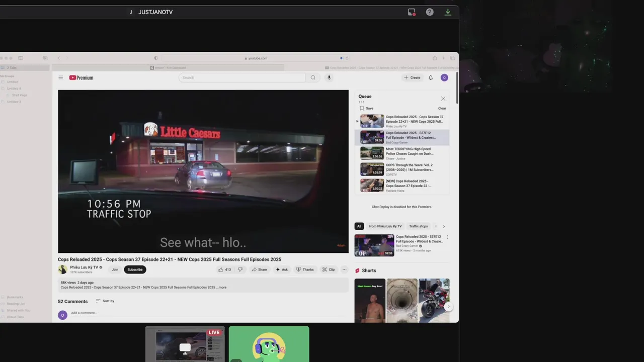Open more actions ellipsis under video

(x=344, y=269)
